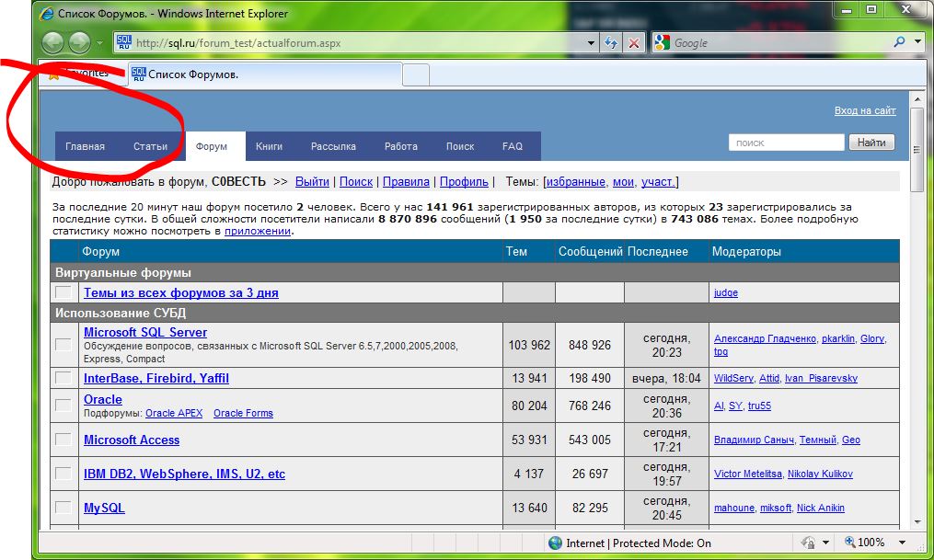Enable the checkbox next to MySQL forum
Screen dimensions: 934x560
tap(63, 508)
